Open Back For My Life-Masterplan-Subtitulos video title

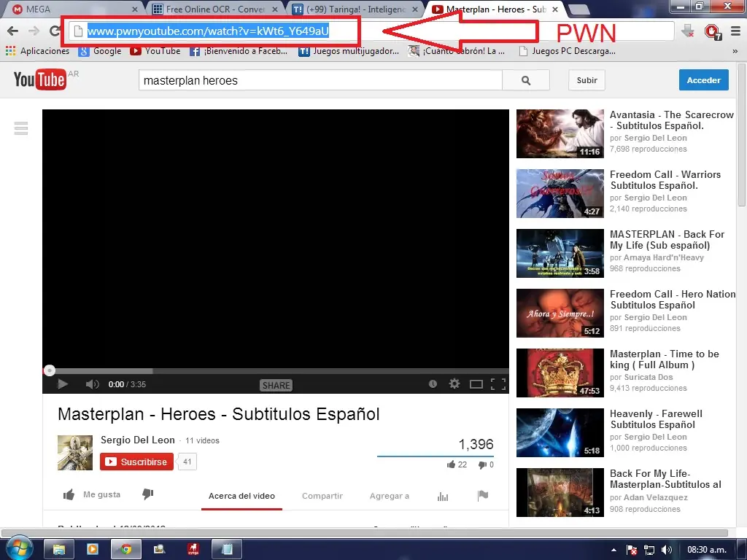point(665,479)
